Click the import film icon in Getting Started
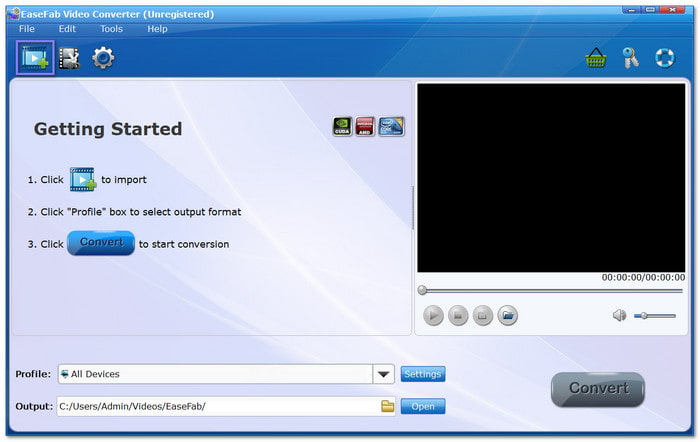This screenshot has height=442, width=700. [83, 179]
